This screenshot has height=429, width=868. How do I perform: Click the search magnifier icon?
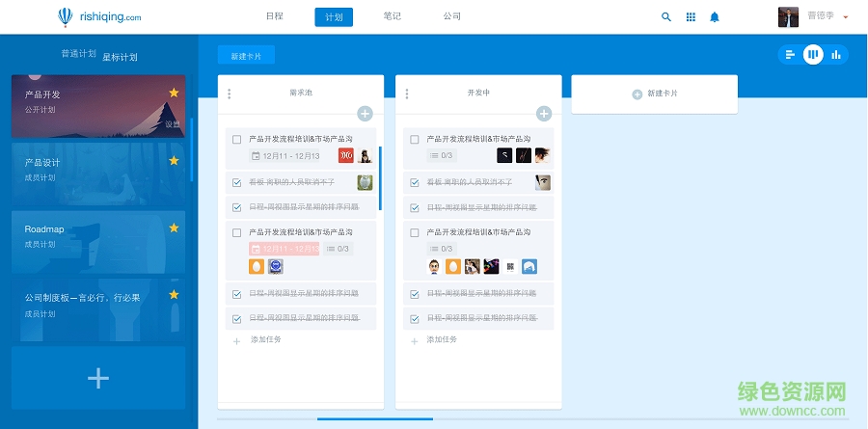click(x=665, y=16)
